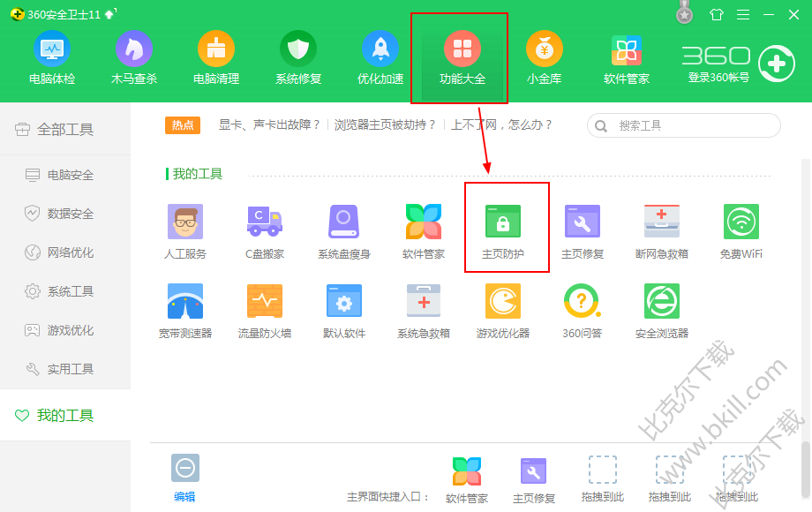Select 实用工具 category
Screen dimensions: 812x512
tap(65, 369)
